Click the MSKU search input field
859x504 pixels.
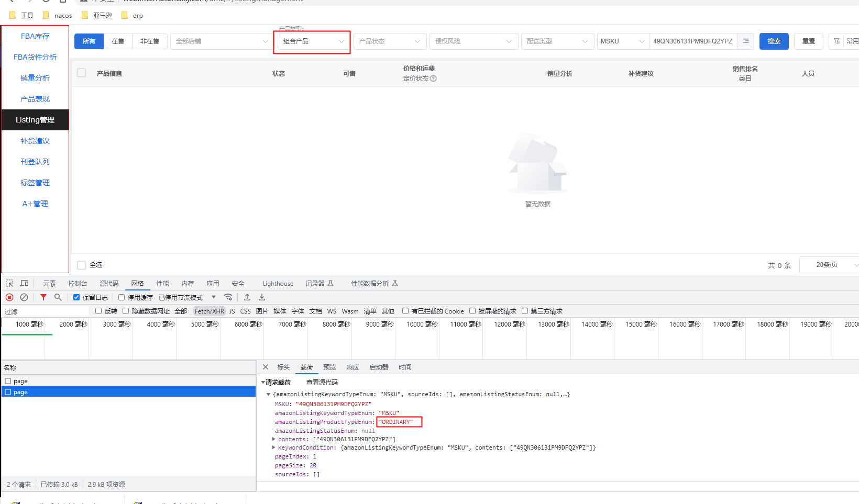693,41
